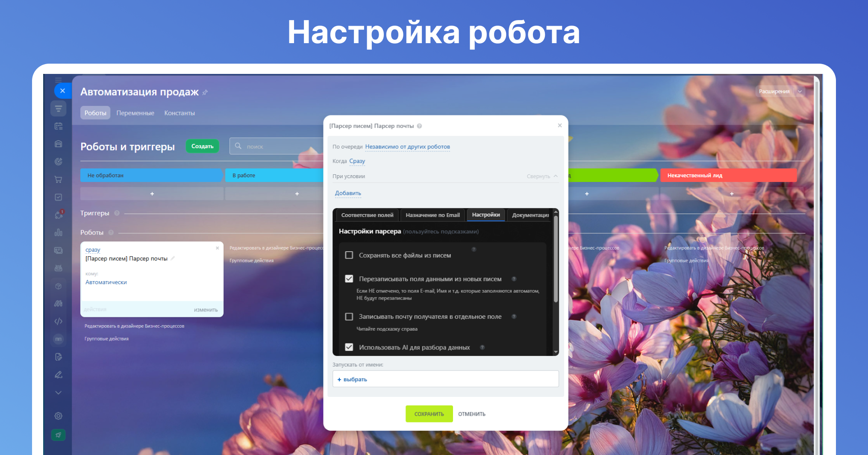Open the shopping cart icon in sidebar
The height and width of the screenshot is (455, 868).
coord(59,179)
